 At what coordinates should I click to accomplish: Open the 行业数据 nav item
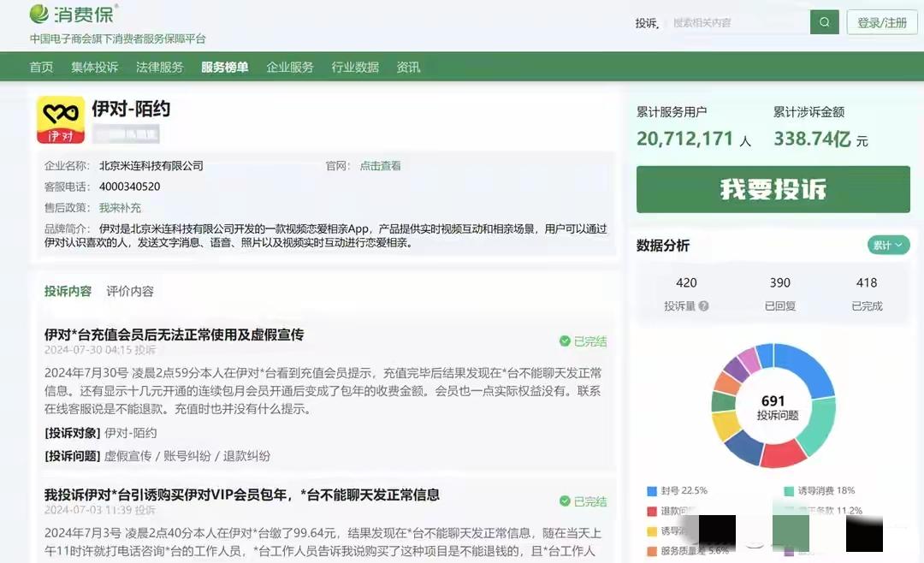tap(355, 68)
